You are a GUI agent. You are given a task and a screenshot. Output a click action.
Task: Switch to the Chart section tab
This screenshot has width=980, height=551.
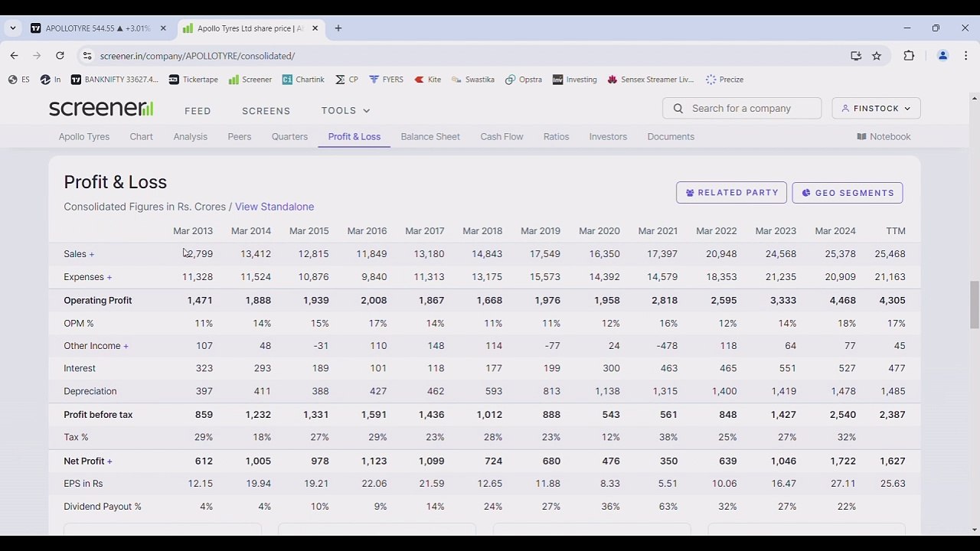(142, 137)
